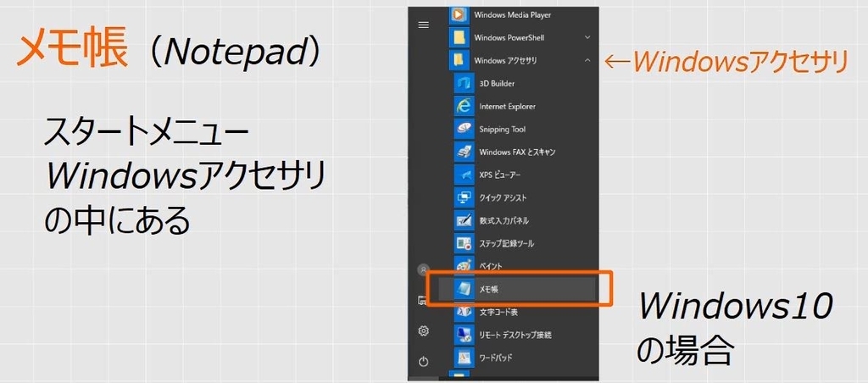Click the 数式入力パネル icon
This screenshot has height=383, width=868.
pyautogui.click(x=463, y=220)
